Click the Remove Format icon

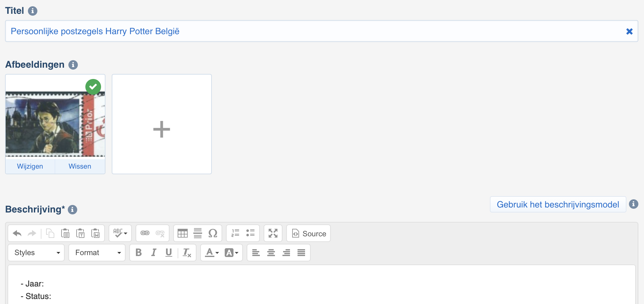click(187, 253)
